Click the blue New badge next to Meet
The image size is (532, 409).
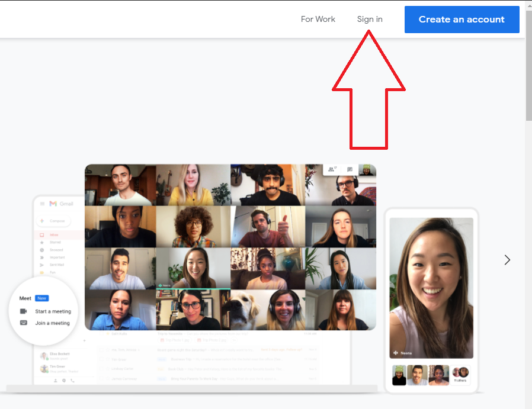tap(41, 298)
